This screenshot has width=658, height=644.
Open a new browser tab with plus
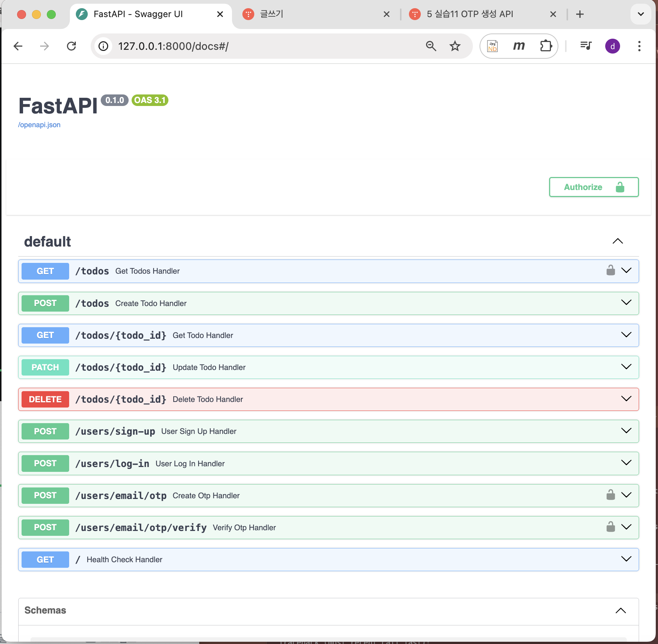pyautogui.click(x=580, y=14)
